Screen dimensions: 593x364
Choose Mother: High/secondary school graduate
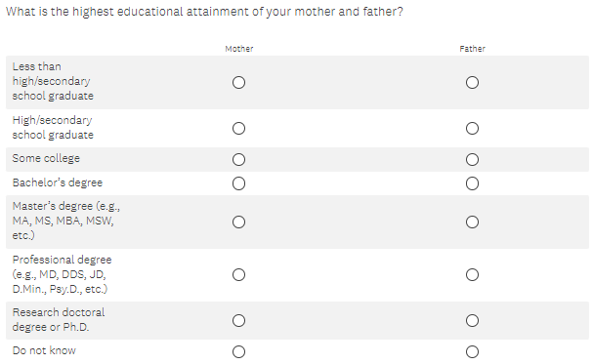point(238,129)
